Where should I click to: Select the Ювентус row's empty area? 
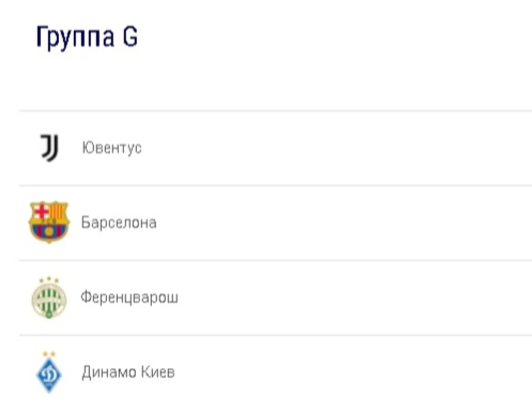(335, 148)
